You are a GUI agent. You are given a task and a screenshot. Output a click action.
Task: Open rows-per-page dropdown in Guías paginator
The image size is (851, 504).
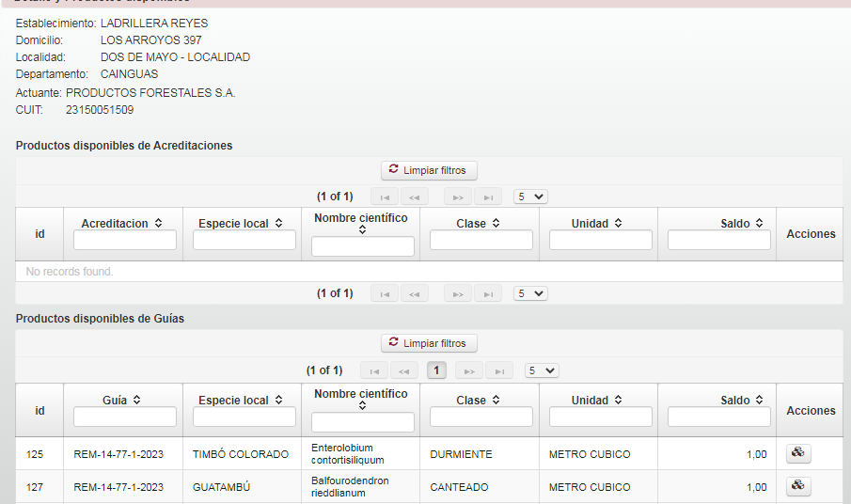pyautogui.click(x=542, y=370)
